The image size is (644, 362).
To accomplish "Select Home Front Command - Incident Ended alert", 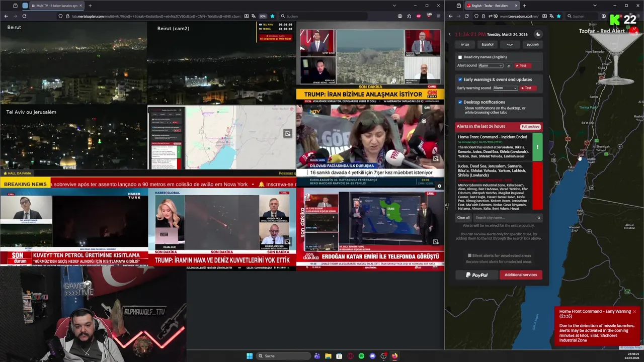I will tap(495, 146).
